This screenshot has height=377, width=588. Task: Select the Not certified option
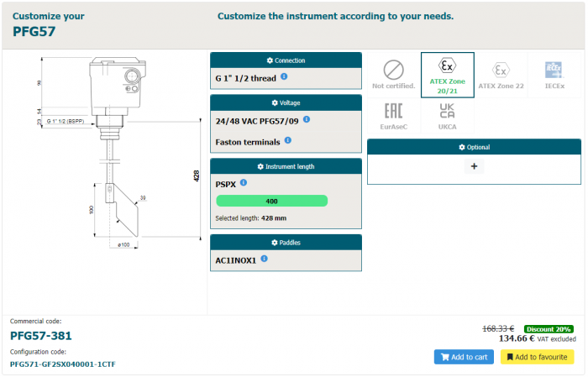point(394,75)
